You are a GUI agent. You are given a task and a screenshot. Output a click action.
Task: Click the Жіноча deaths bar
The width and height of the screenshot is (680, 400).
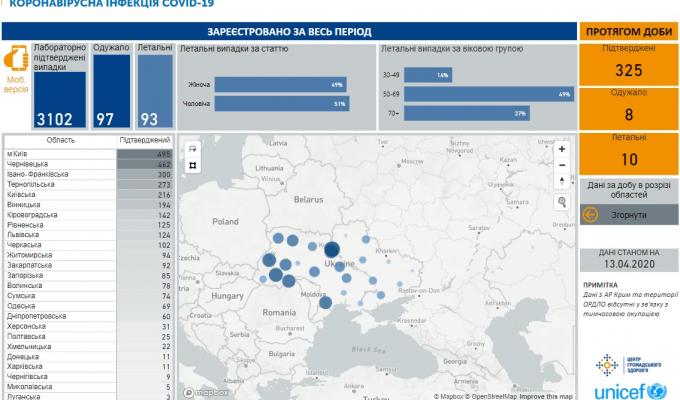pos(281,85)
